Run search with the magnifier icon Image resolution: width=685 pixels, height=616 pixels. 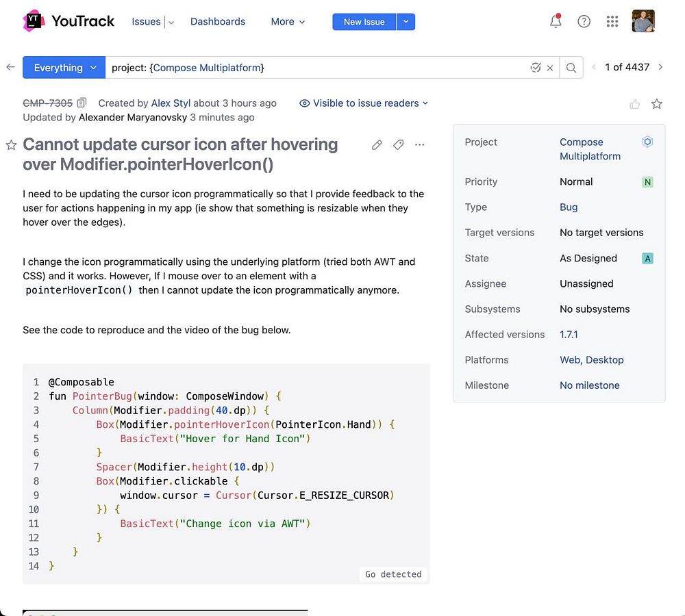[x=571, y=68]
